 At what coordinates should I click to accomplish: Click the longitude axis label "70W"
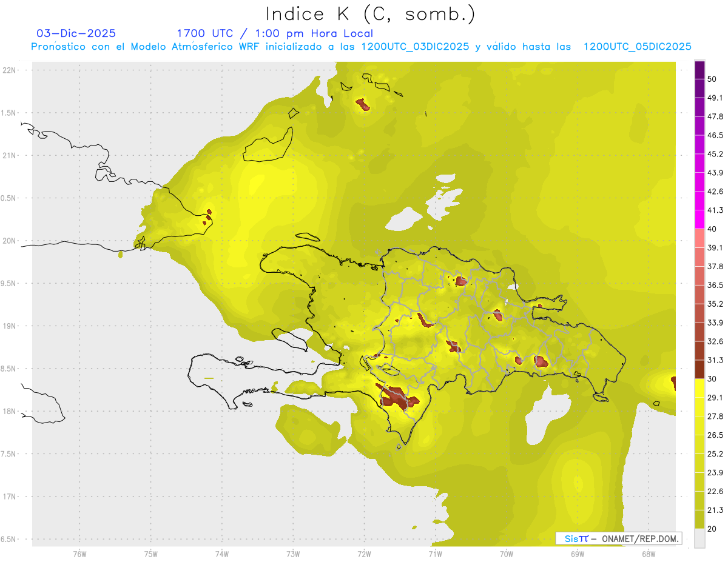click(x=506, y=554)
